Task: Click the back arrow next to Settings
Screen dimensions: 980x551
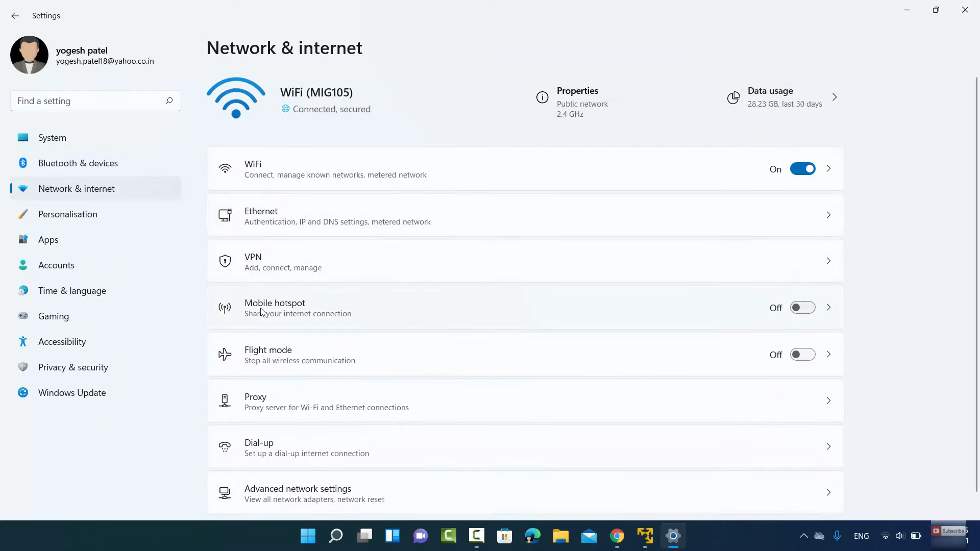Action: pyautogui.click(x=15, y=16)
